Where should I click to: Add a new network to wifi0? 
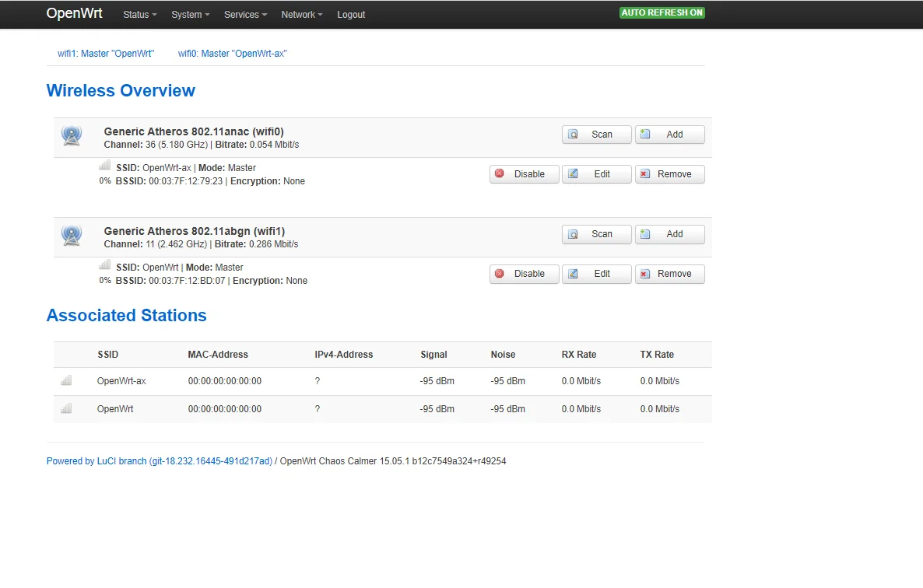tap(669, 135)
